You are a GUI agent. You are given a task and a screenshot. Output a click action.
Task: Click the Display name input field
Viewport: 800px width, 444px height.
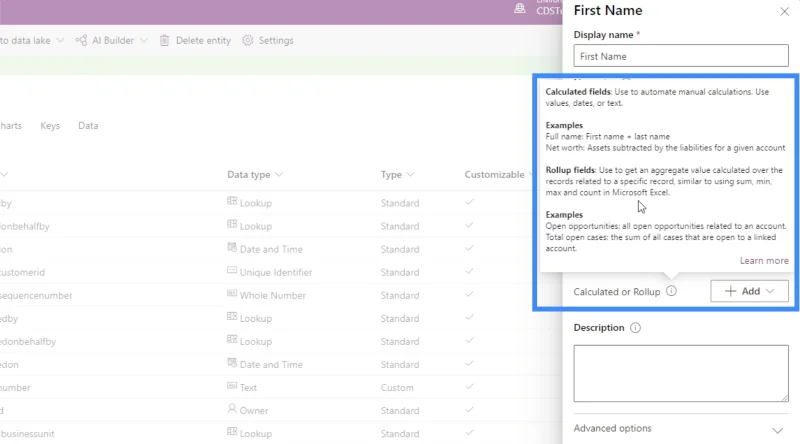681,56
